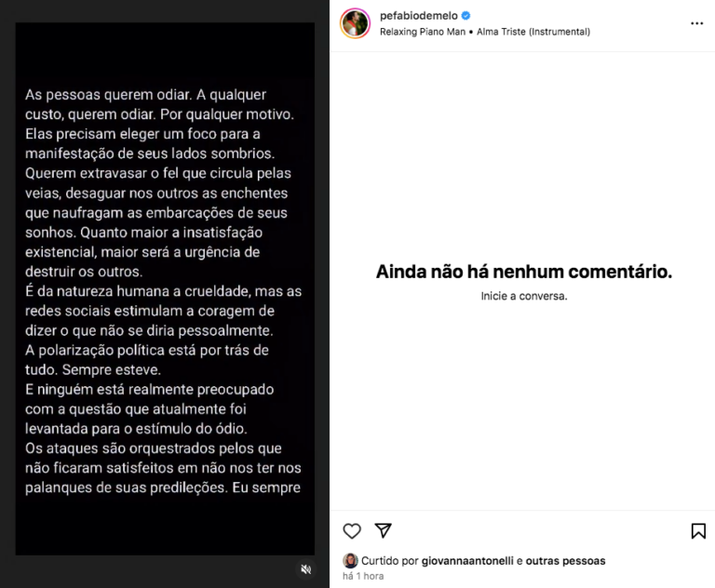This screenshot has height=588, width=715.
Task: Open the pefabiodemelo username link
Action: tap(419, 16)
